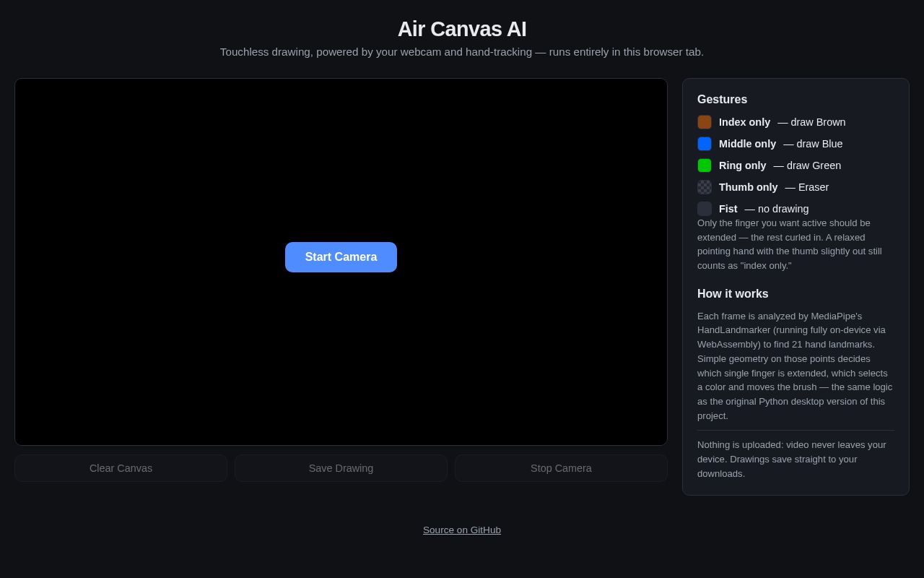Click the Save Drawing button

pos(341,468)
